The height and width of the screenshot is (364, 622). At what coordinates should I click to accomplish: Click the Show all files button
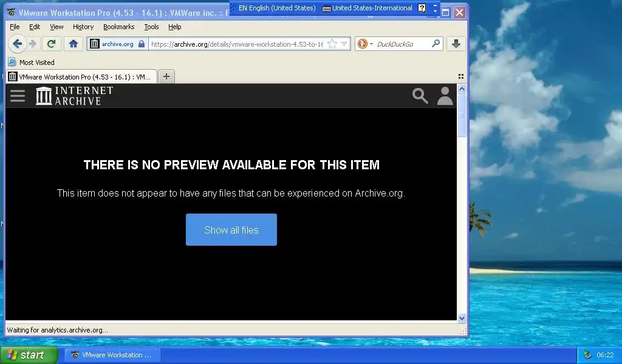(x=231, y=230)
